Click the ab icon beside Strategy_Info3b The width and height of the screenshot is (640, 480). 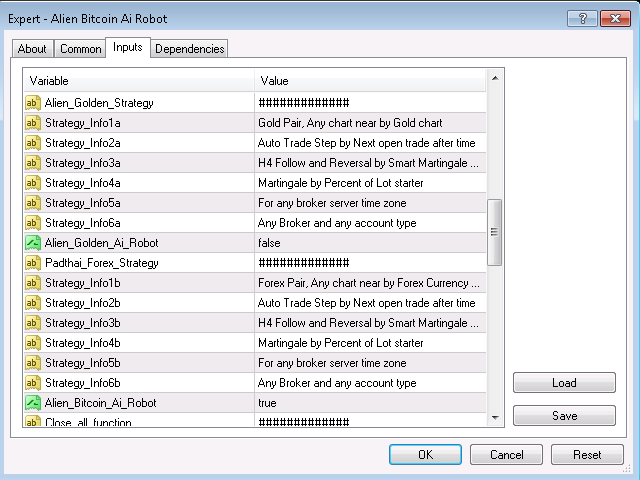click(x=33, y=323)
